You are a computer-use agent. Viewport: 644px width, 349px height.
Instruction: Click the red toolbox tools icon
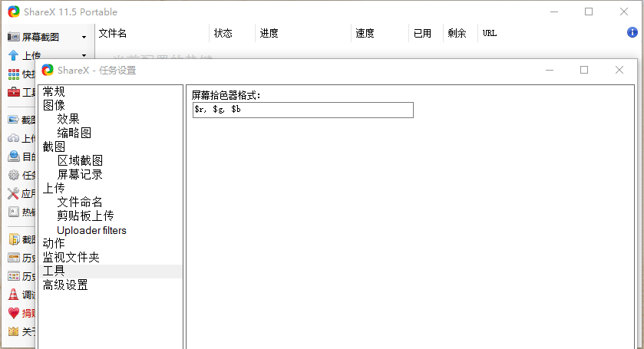click(x=13, y=92)
